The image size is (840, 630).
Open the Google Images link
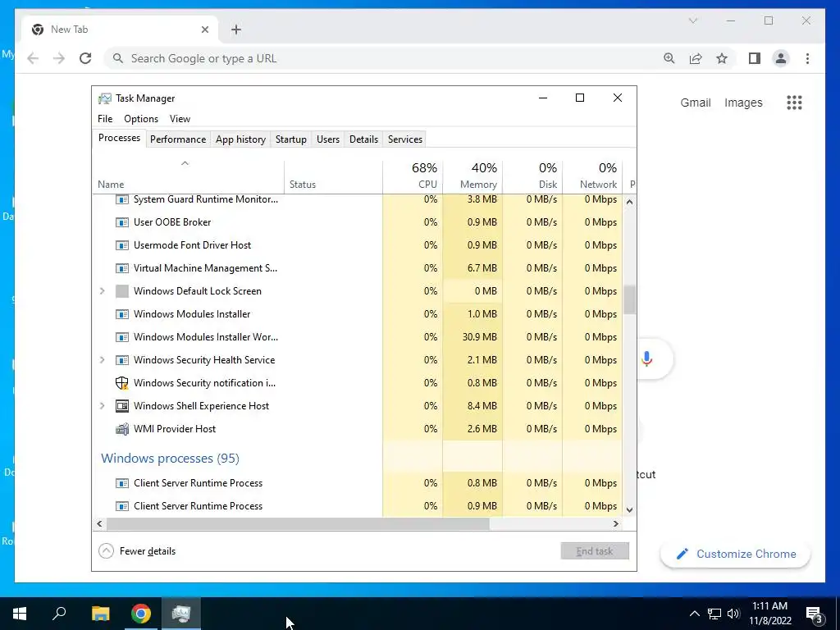tap(743, 103)
